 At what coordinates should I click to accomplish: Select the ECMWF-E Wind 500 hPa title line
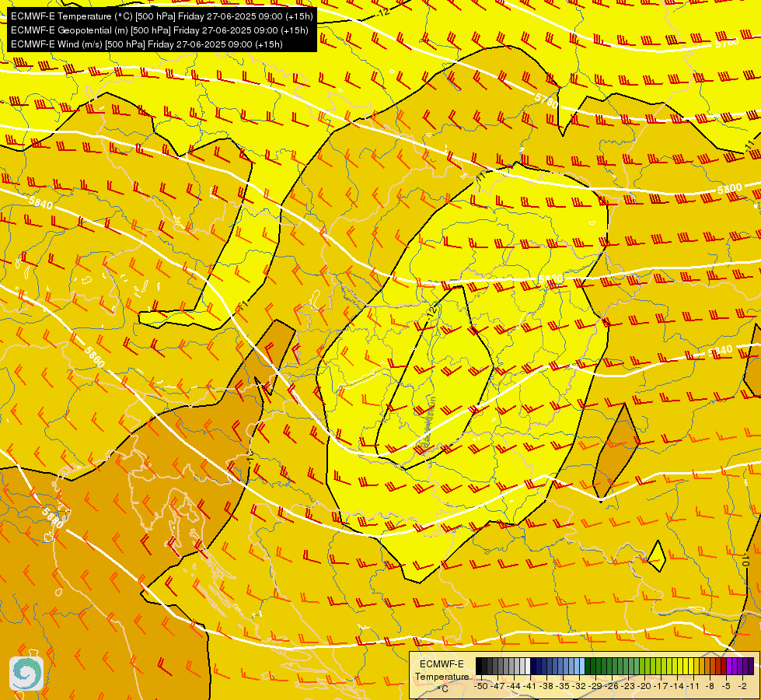pyautogui.click(x=147, y=44)
